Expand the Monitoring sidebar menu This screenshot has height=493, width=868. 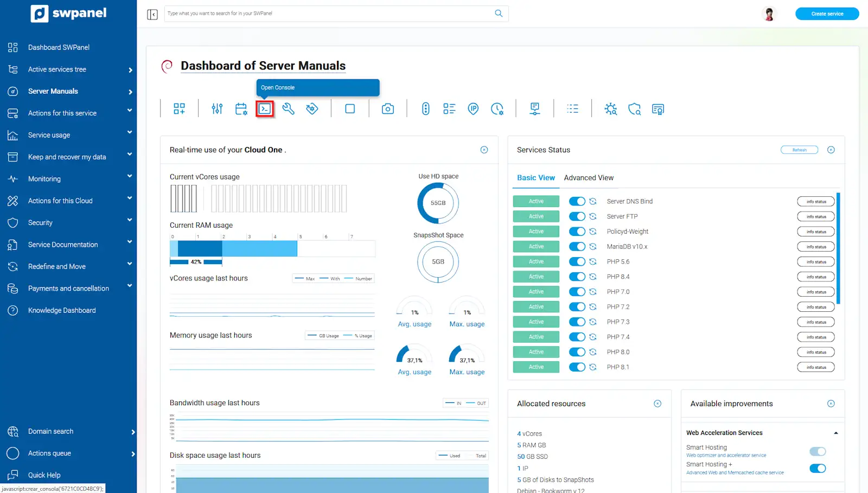click(68, 179)
